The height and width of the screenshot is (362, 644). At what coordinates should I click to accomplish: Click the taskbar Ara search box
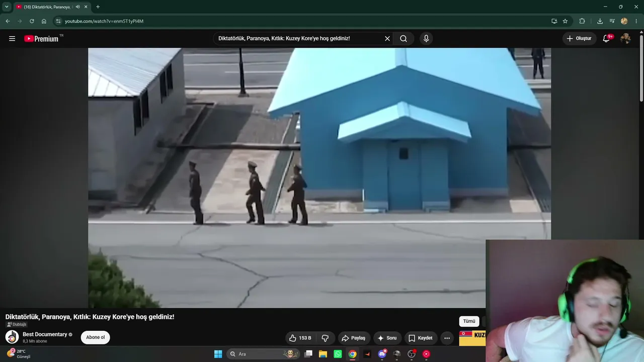click(x=264, y=354)
